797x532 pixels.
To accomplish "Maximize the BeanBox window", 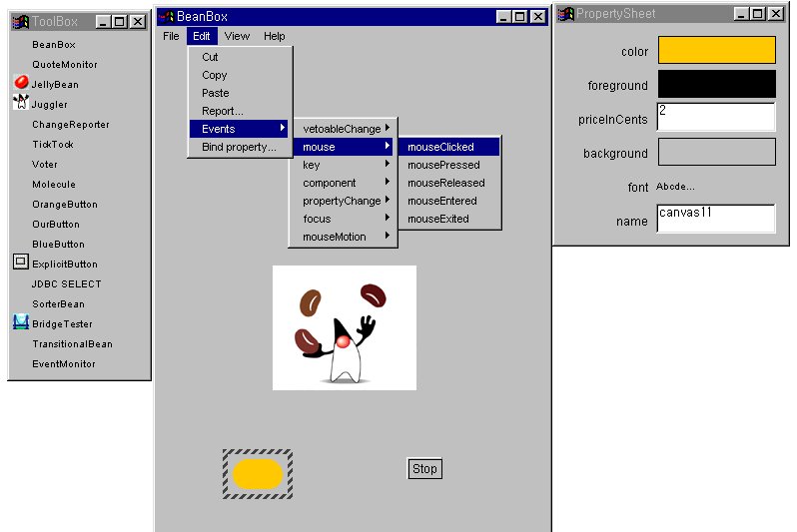I will pos(520,17).
